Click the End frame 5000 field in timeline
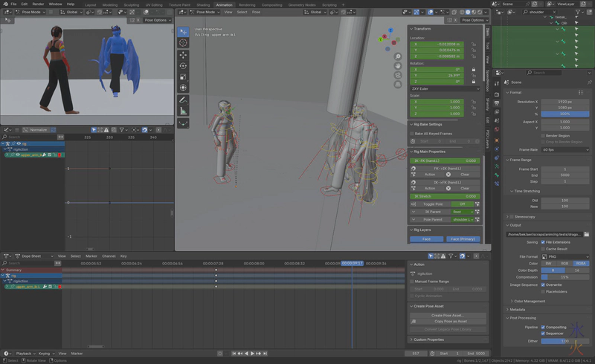 477,354
